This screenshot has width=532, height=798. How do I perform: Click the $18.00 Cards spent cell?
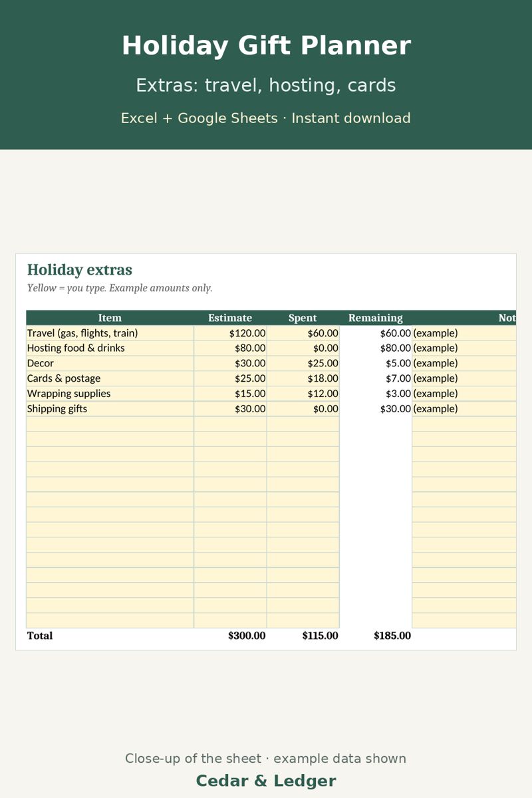(303, 379)
